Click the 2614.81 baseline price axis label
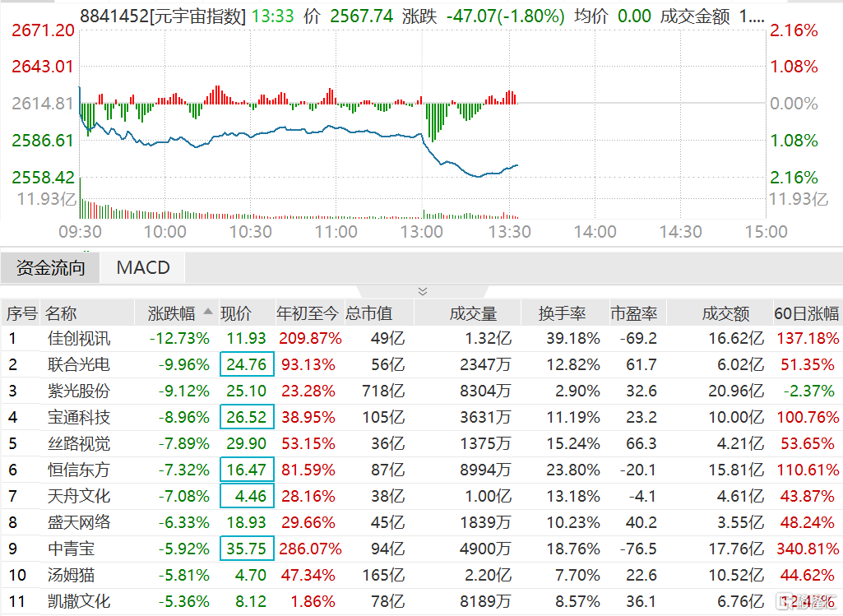Viewport: 843px width, 616px height. (43, 103)
